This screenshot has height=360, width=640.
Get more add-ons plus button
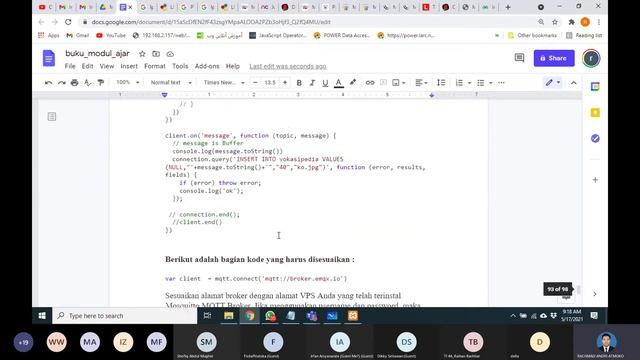[595, 180]
